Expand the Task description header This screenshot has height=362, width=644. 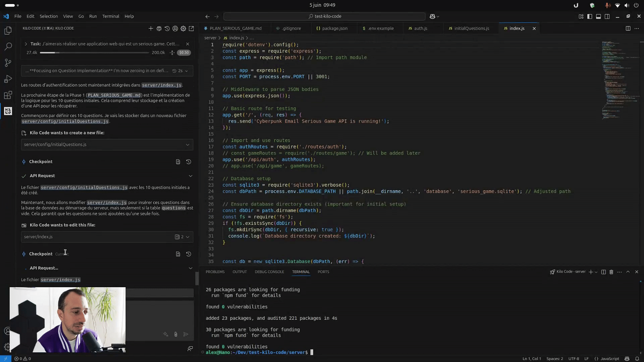click(x=26, y=44)
